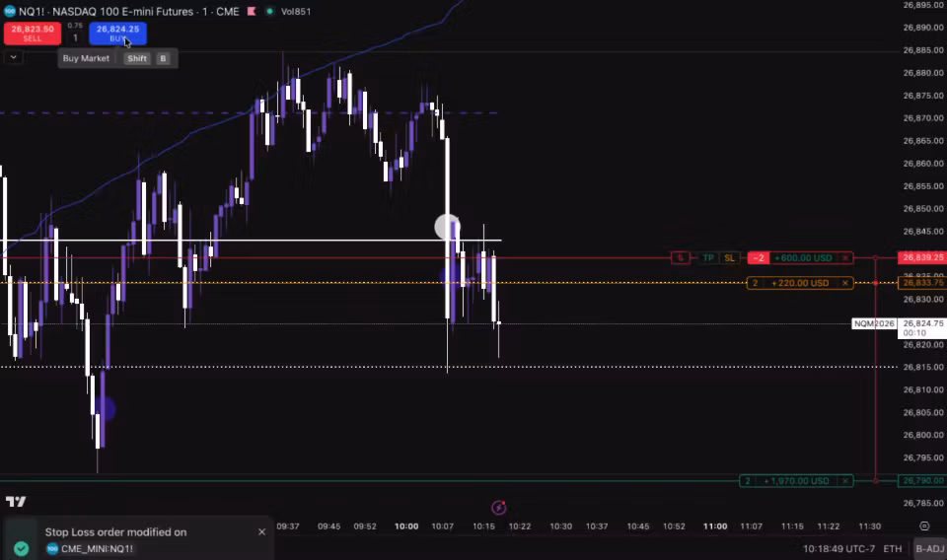Image resolution: width=947 pixels, height=560 pixels.
Task: Click the 11:00 time axis label
Action: pos(715,526)
